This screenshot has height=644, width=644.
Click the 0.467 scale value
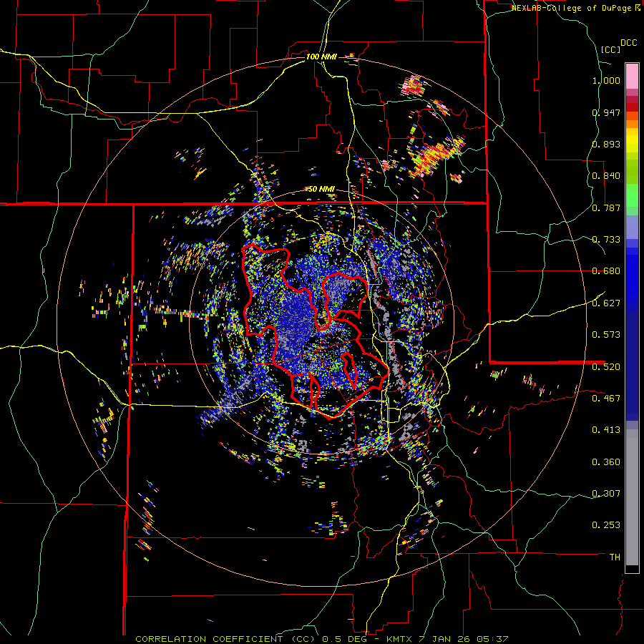coord(606,398)
